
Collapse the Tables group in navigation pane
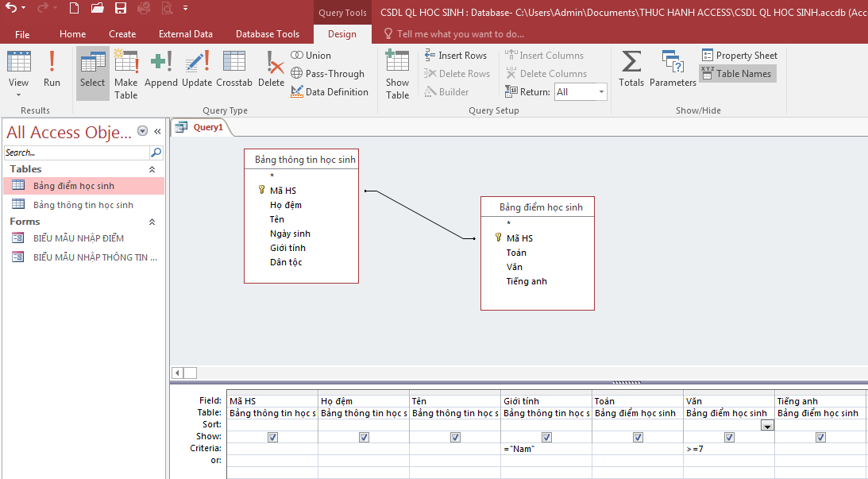click(x=152, y=169)
